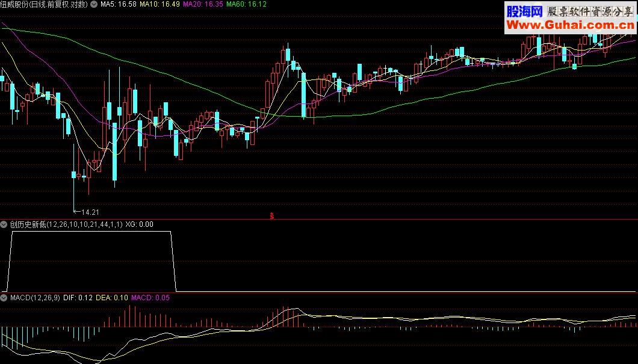Visit the Www.Guhai.com.cn link
Viewport: 638px width, 364px height.
pyautogui.click(x=570, y=25)
